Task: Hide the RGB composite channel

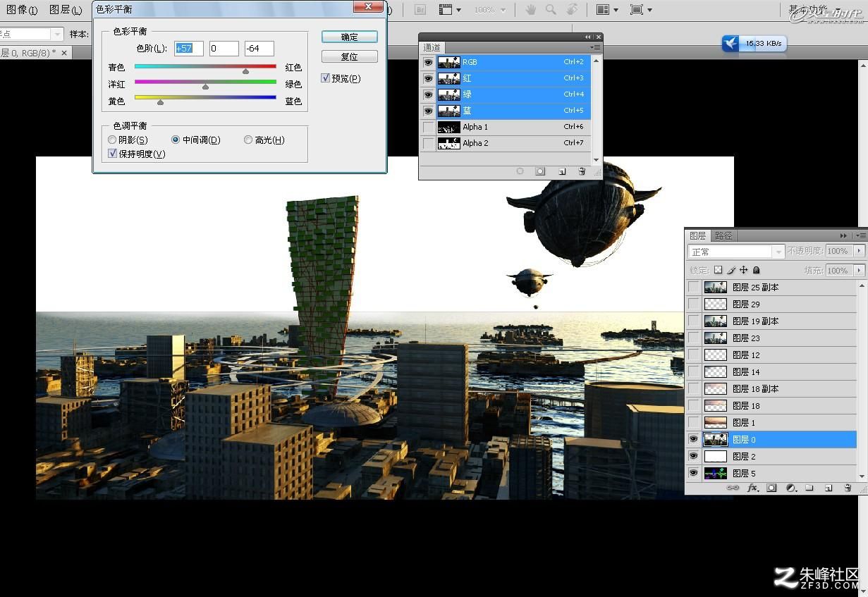Action: [x=428, y=62]
